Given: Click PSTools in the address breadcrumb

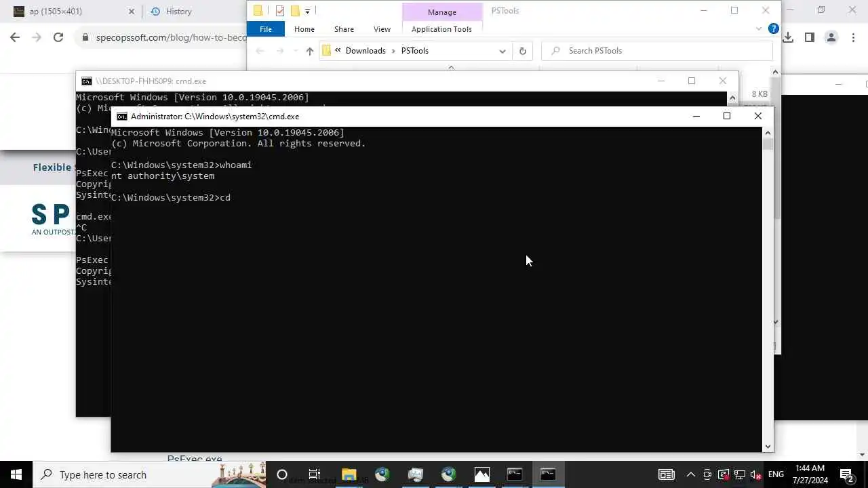Looking at the screenshot, I should (x=414, y=51).
